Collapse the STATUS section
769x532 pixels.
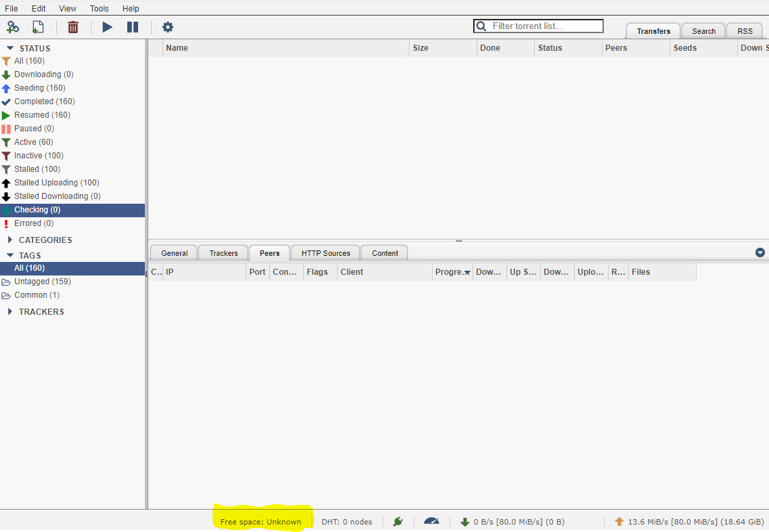pos(9,47)
